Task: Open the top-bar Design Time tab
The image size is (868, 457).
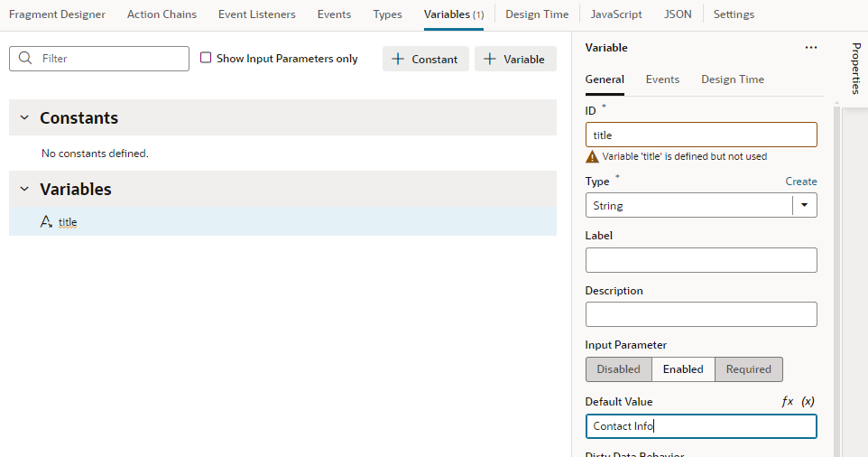Action: click(x=537, y=14)
